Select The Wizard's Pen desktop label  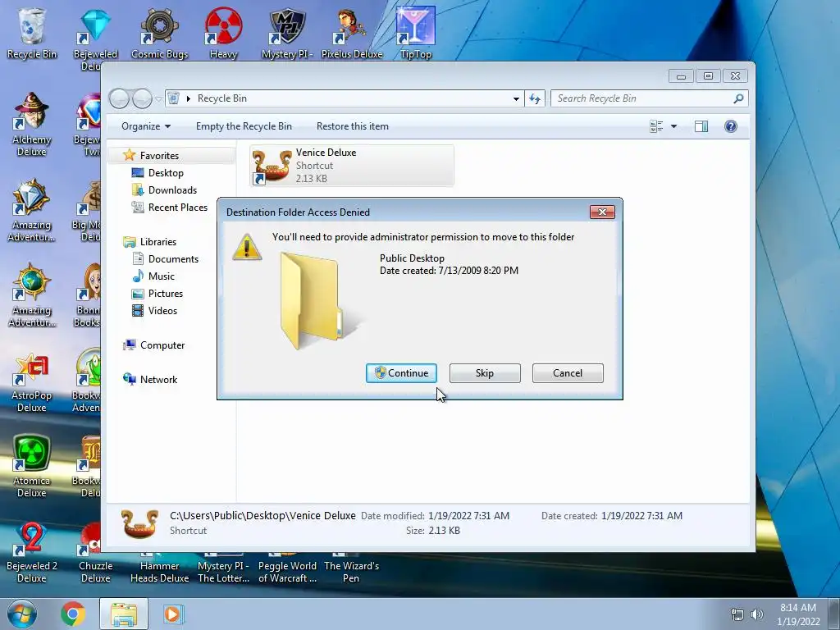[351, 572]
